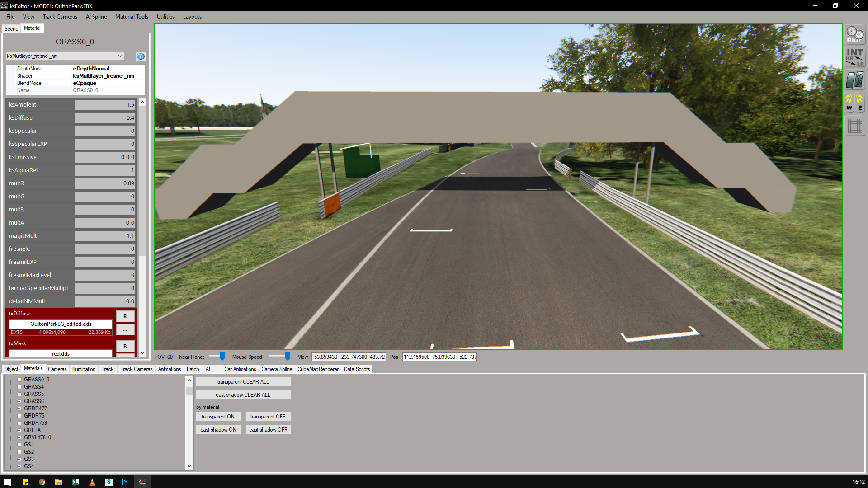The image size is (868, 488).
Task: Click the E light direction icon
Action: coord(859,102)
